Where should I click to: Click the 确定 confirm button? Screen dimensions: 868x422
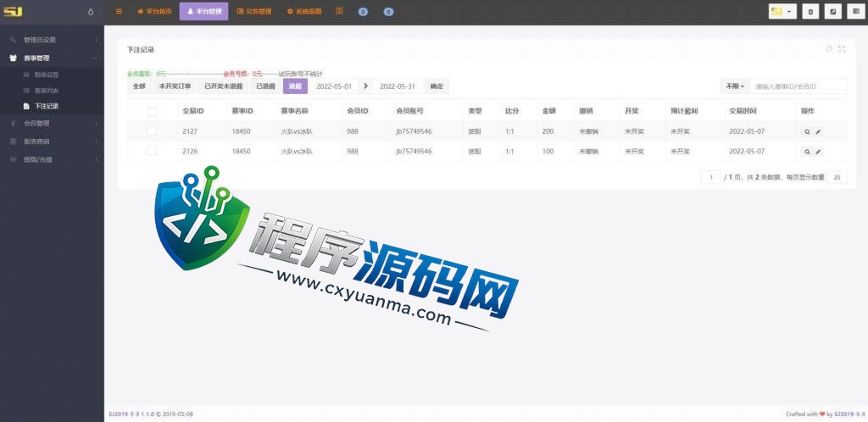[x=437, y=86]
